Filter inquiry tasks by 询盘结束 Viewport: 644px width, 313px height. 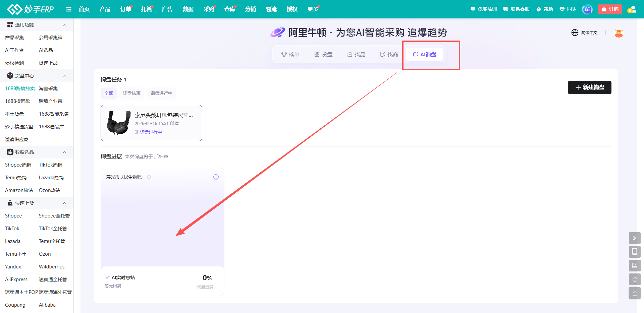[132, 93]
